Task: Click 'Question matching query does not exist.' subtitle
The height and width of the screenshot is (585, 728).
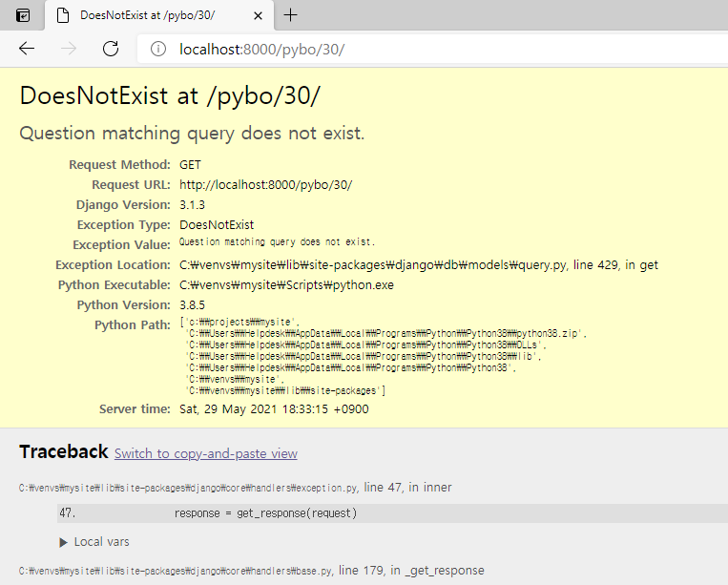Action: pyautogui.click(x=192, y=134)
